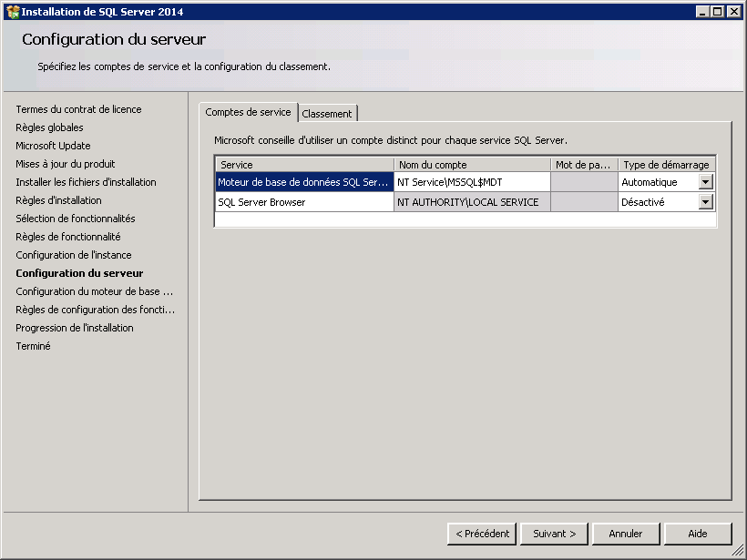
Task: Click the Service column header
Action: [303, 165]
